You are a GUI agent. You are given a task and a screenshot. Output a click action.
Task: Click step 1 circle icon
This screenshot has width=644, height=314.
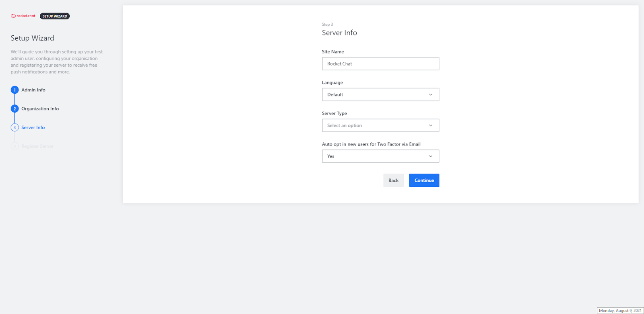pyautogui.click(x=15, y=90)
